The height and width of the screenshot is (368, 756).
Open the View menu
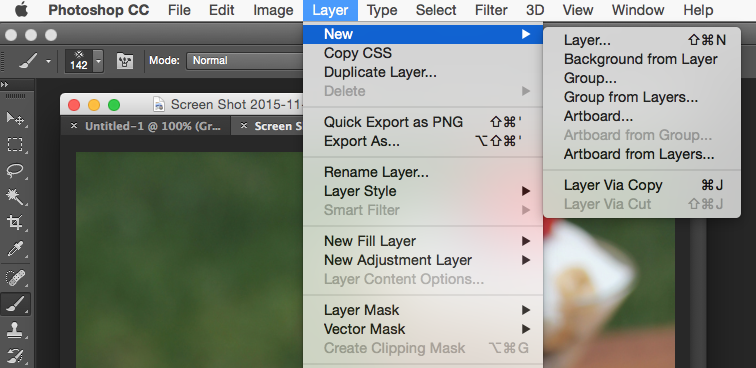click(x=578, y=10)
